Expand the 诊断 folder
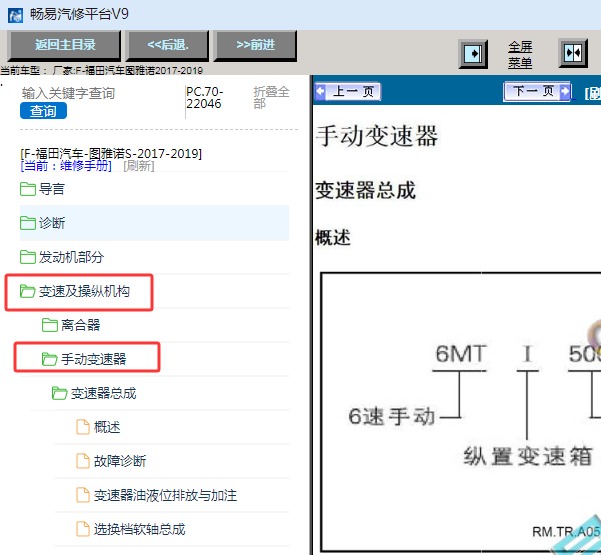Image resolution: width=601 pixels, height=555 pixels. (154, 223)
